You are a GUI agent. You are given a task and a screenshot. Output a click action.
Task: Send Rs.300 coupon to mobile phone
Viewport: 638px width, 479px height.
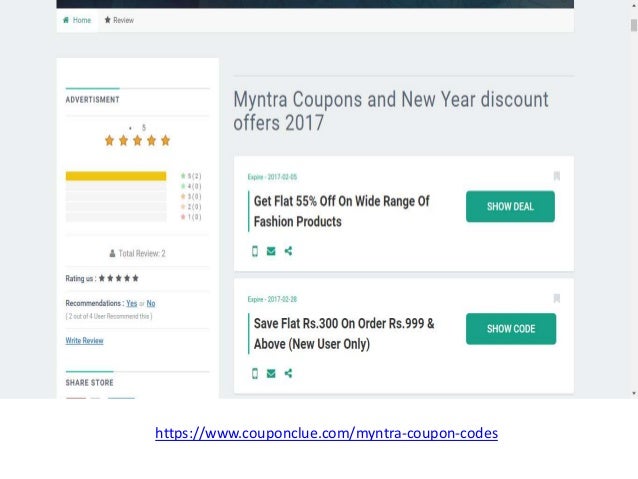click(x=255, y=373)
